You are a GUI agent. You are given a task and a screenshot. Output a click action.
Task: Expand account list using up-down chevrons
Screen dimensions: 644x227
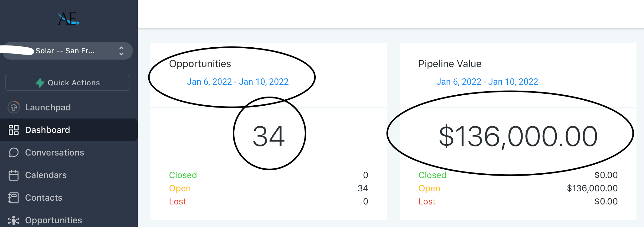point(121,51)
